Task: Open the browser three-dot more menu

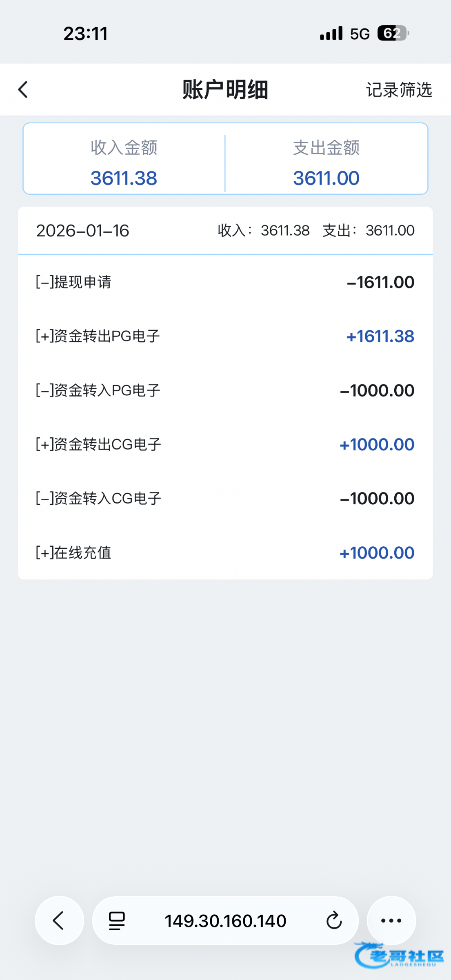Action: (391, 920)
